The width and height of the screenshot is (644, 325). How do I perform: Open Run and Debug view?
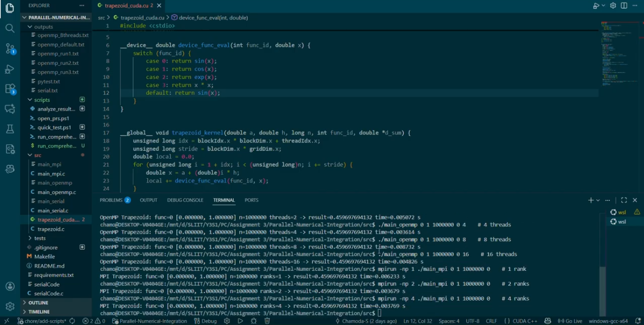click(x=10, y=69)
